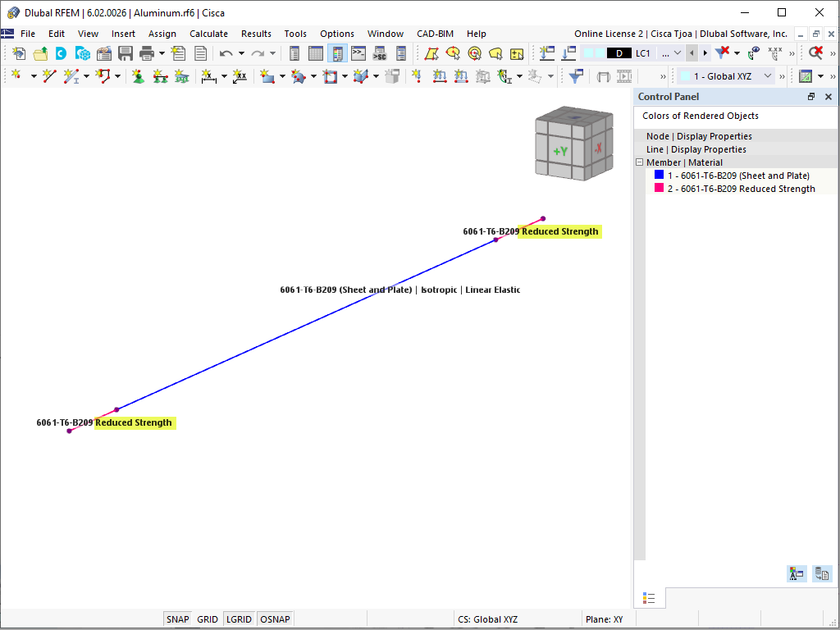Image resolution: width=840 pixels, height=630 pixels.
Task: Click the magnifier with red X icon
Action: point(816,52)
